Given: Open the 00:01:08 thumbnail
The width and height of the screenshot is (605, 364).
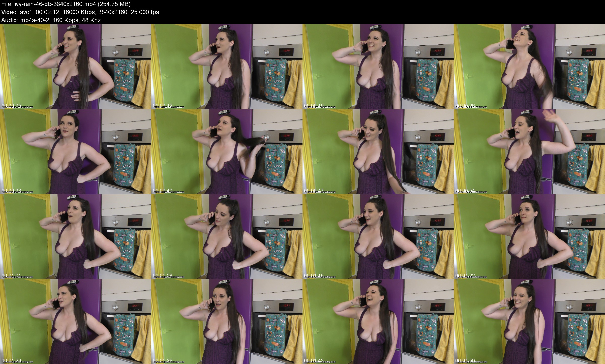Looking at the screenshot, I should tap(227, 236).
